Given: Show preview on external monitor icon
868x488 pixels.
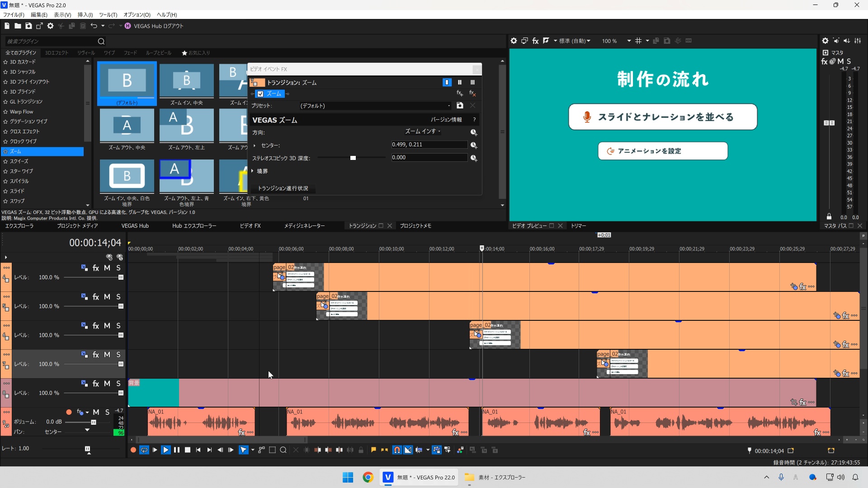Looking at the screenshot, I should pyautogui.click(x=524, y=41).
